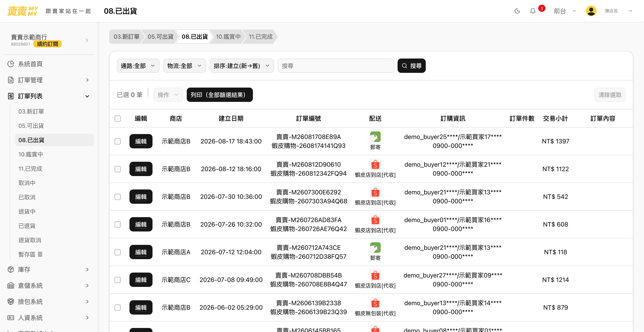Open sidebar item 取消中
The height and width of the screenshot is (332, 644).
click(27, 183)
